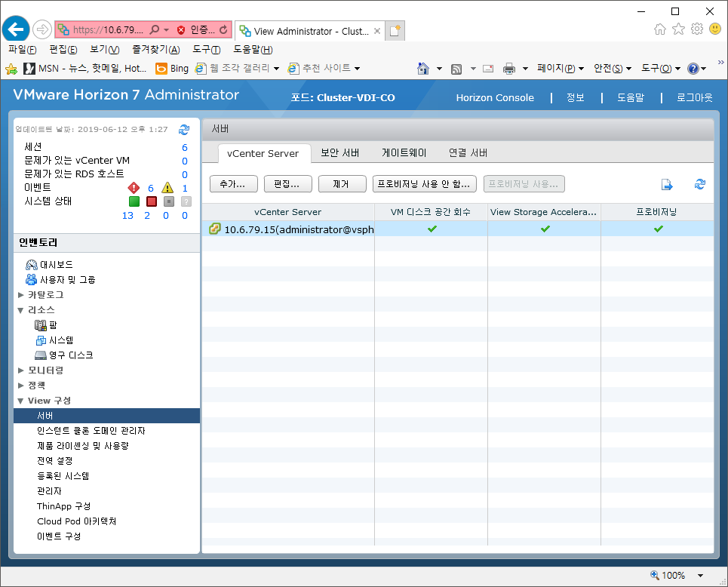Click the red certificate error icon

point(181,30)
